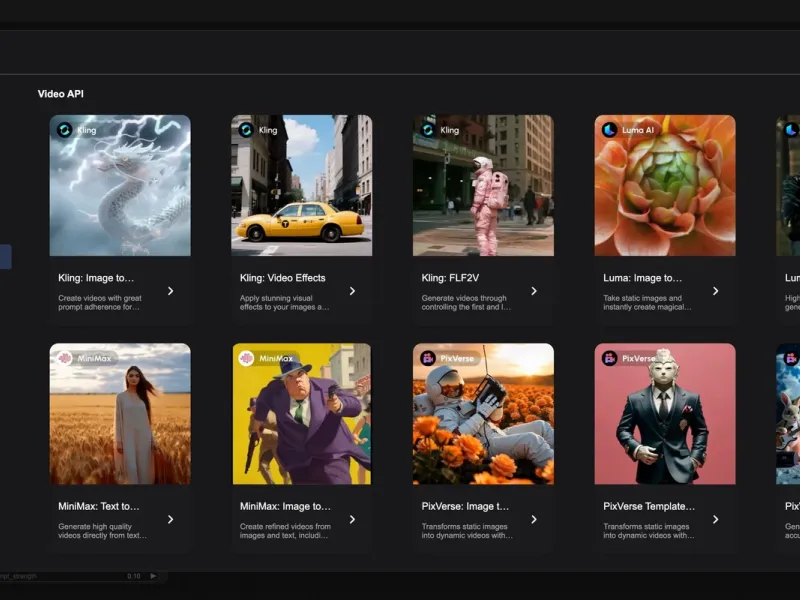Image resolution: width=800 pixels, height=600 pixels.
Task: Click 'Create refined videos from images' description
Action: coord(285,531)
